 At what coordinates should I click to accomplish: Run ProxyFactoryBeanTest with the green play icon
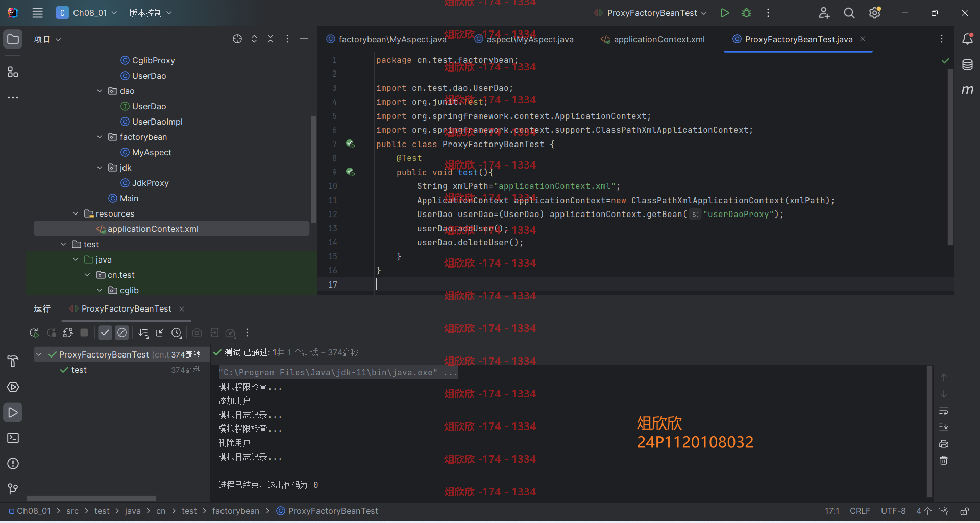click(x=724, y=13)
